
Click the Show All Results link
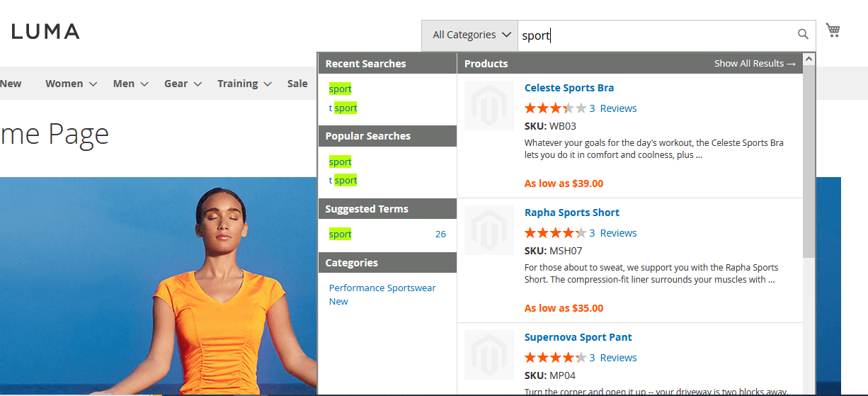point(754,64)
